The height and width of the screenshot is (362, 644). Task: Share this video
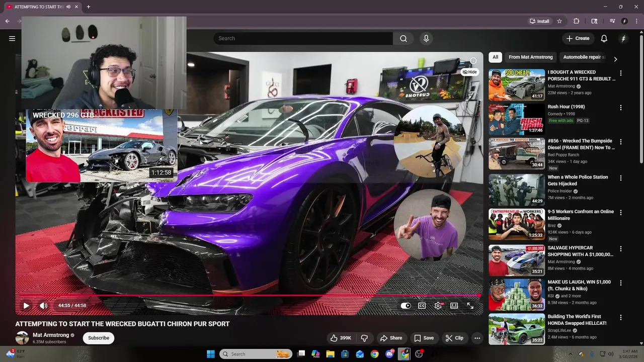click(x=391, y=338)
